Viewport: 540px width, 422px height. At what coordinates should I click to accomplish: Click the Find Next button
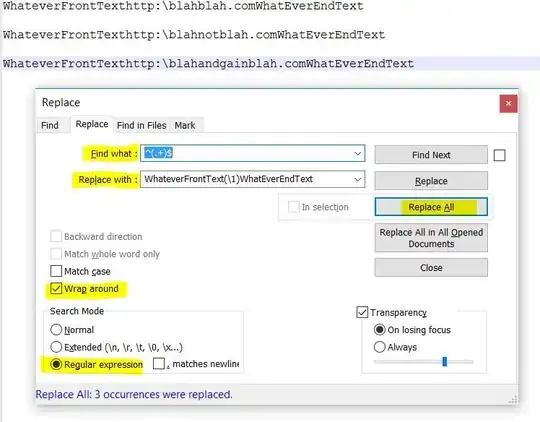(431, 155)
